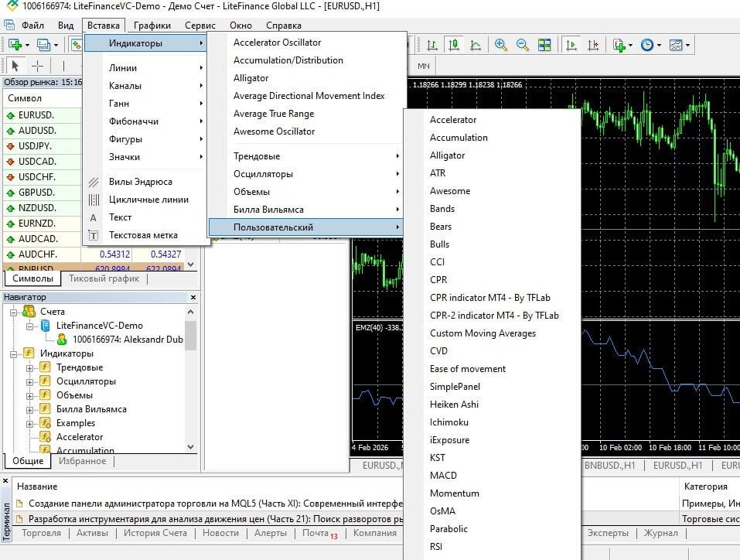The image size is (740, 560).
Task: Switch to the Избранное navigator tab
Action: click(x=81, y=461)
